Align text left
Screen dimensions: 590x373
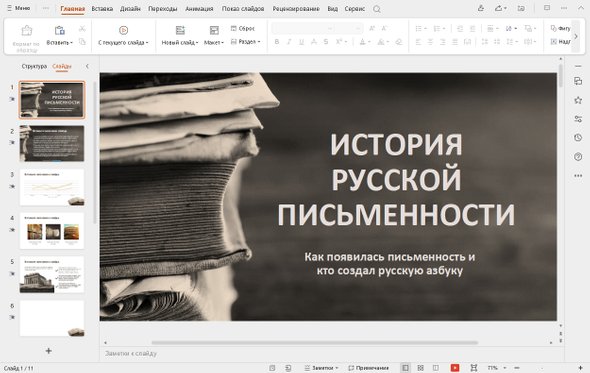pyautogui.click(x=418, y=42)
